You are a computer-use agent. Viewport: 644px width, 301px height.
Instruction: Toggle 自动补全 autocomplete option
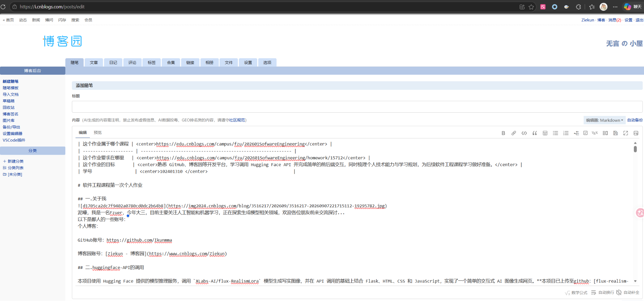click(x=628, y=293)
